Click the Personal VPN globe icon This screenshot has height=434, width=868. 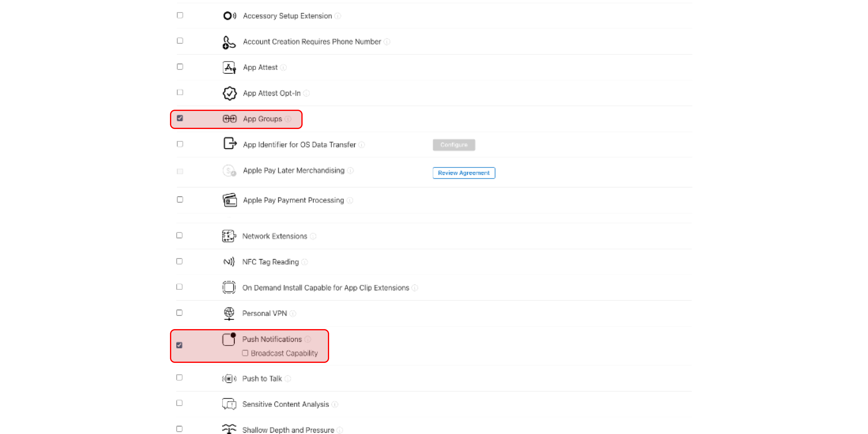click(229, 313)
